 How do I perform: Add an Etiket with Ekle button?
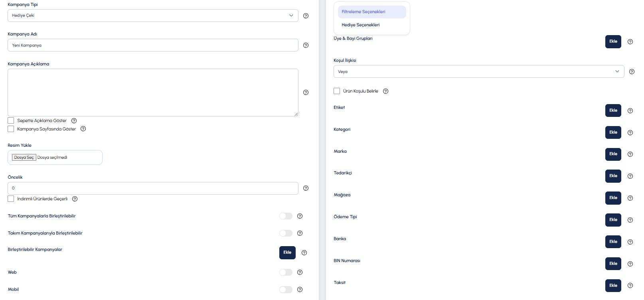pos(613,111)
